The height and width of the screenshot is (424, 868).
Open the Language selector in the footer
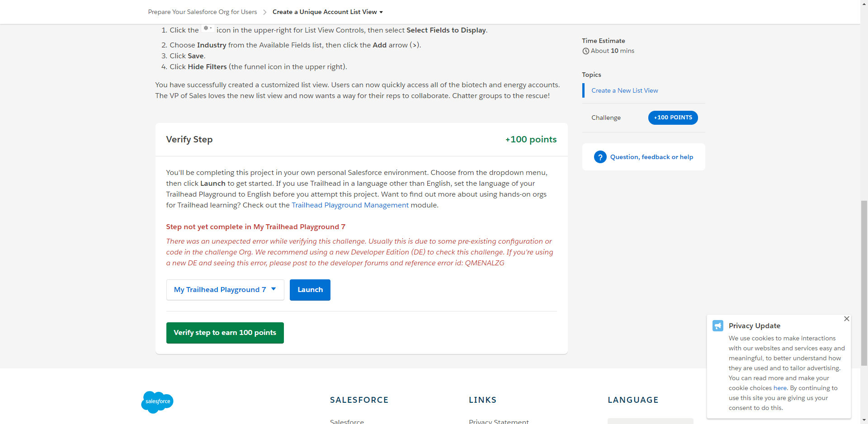tap(650, 421)
